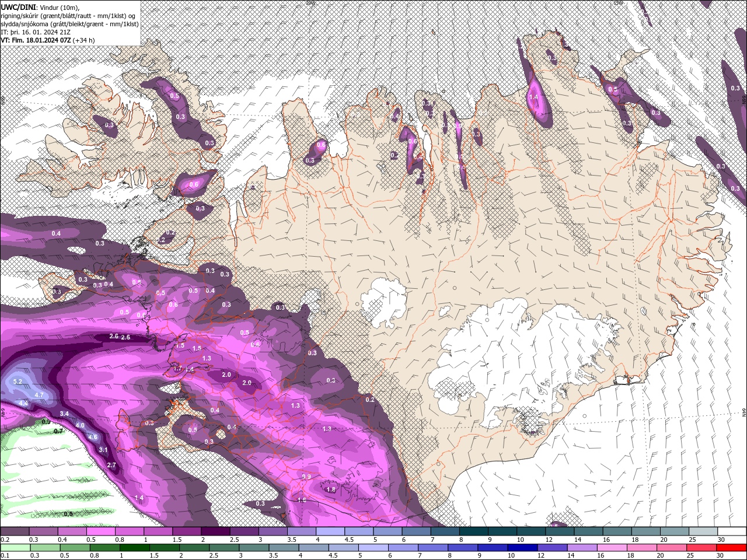The image size is (747, 560).
Task: Click upper legend swatch between 0.5 and 0.8
Action: 101,531
